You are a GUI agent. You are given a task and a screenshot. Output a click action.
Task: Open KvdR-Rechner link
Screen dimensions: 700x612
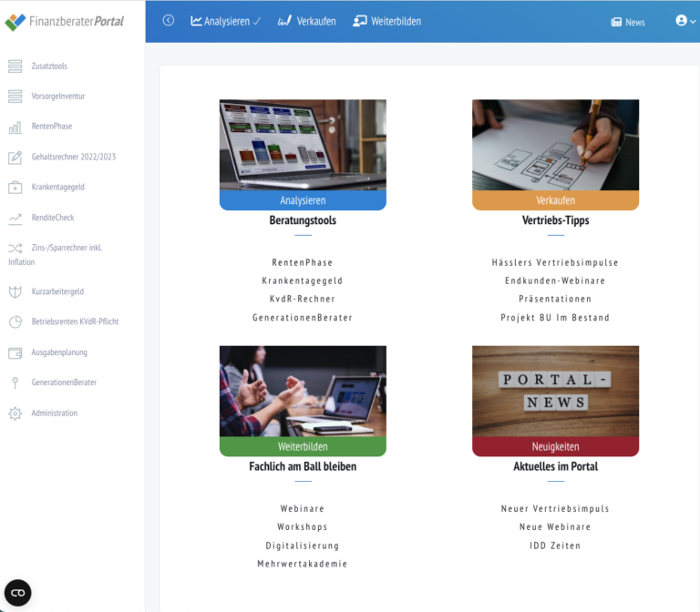(303, 299)
